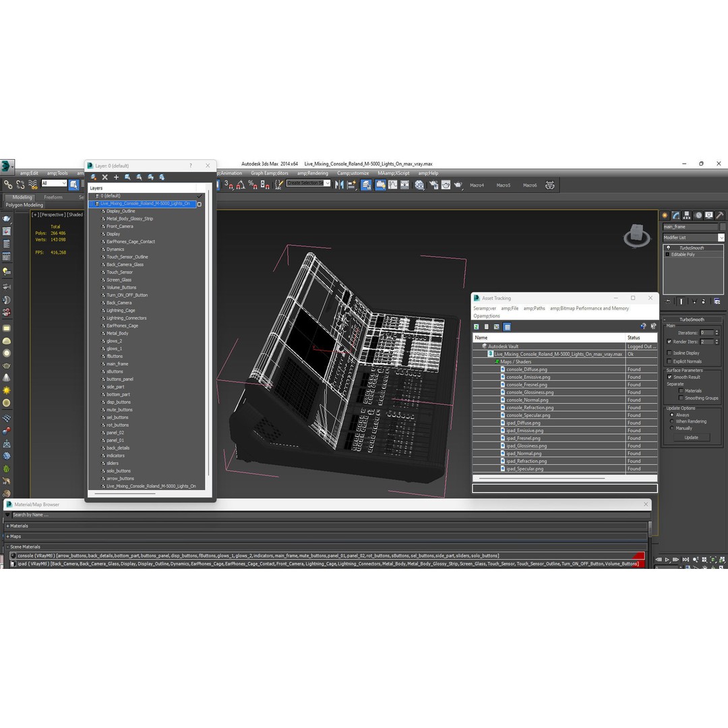This screenshot has height=728, width=728.
Task: Click Create New Layer icon in Layer dialog
Action: (x=93, y=177)
